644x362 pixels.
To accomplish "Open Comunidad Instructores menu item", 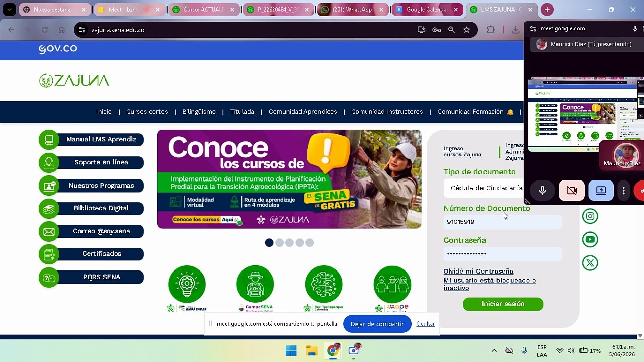I will point(387,112).
